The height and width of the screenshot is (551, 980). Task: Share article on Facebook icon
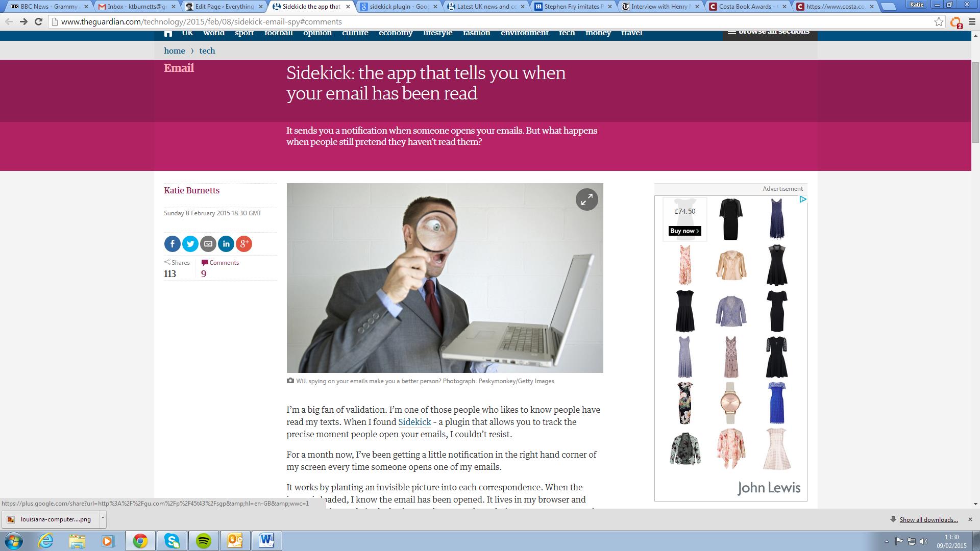click(173, 244)
